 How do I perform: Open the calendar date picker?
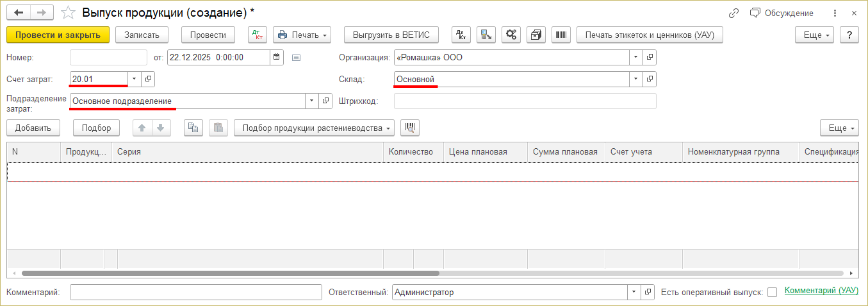(276, 57)
